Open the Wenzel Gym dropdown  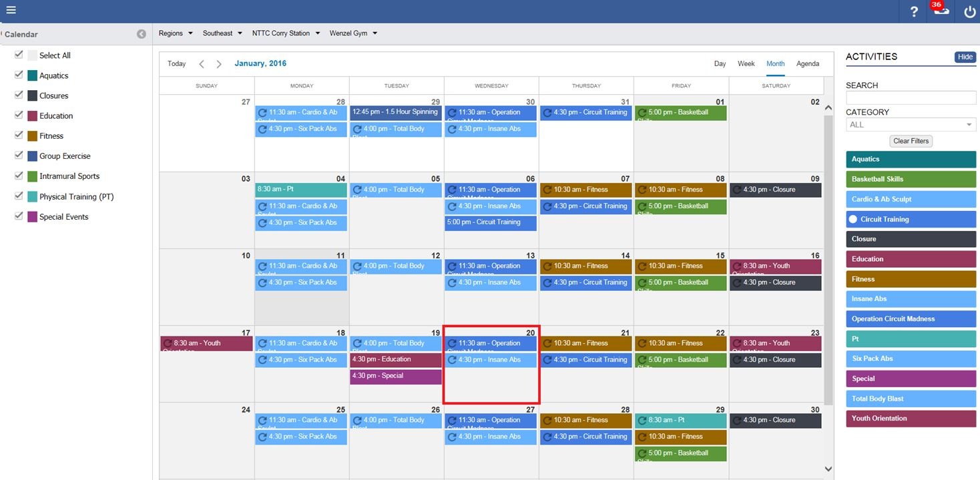[353, 33]
